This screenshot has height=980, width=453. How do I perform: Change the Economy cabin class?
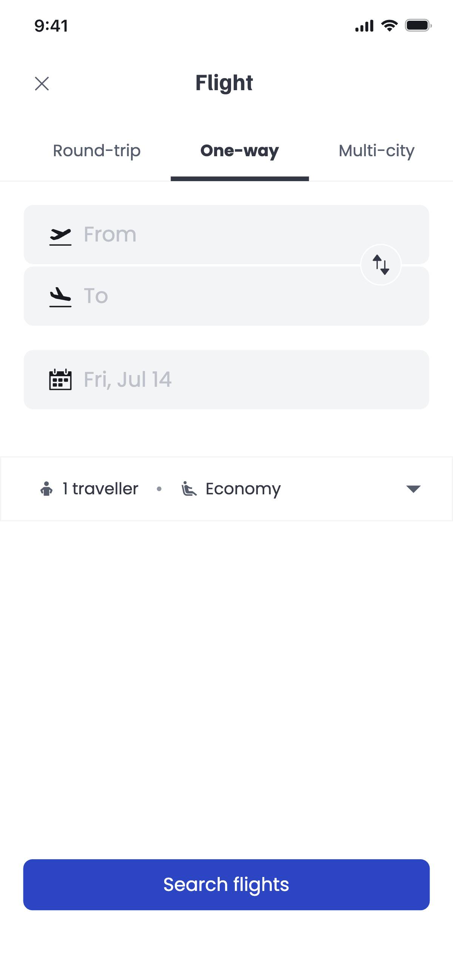[x=243, y=489]
